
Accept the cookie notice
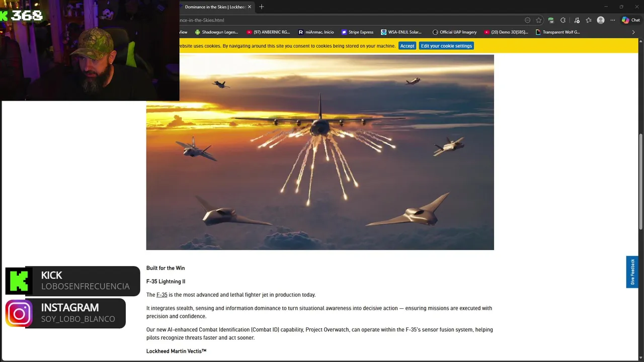pyautogui.click(x=407, y=46)
